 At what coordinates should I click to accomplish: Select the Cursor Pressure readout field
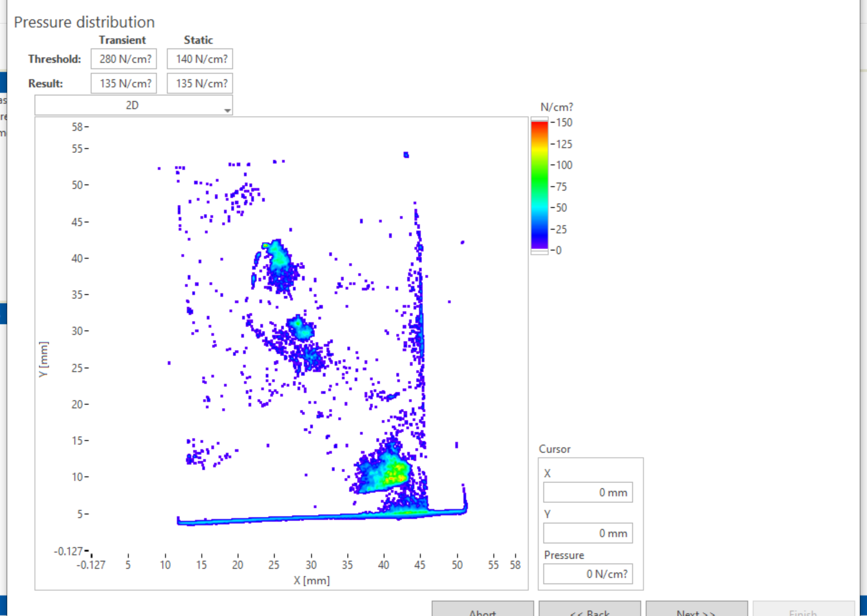(x=588, y=574)
